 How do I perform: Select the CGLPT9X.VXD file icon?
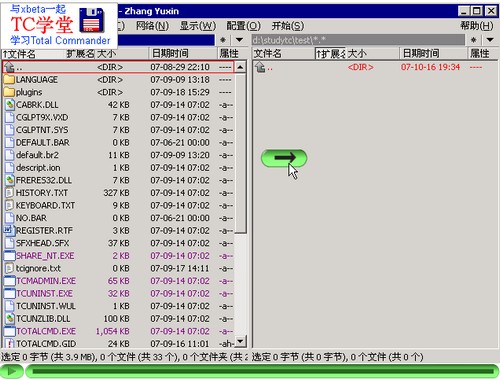coord(10,118)
